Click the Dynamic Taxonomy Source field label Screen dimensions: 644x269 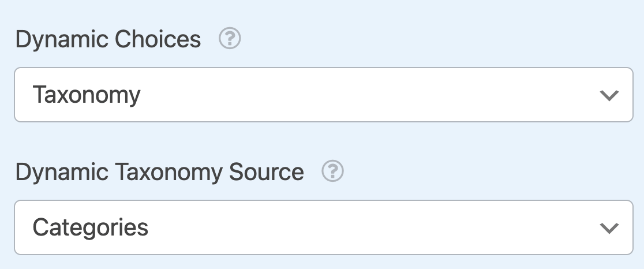click(159, 173)
